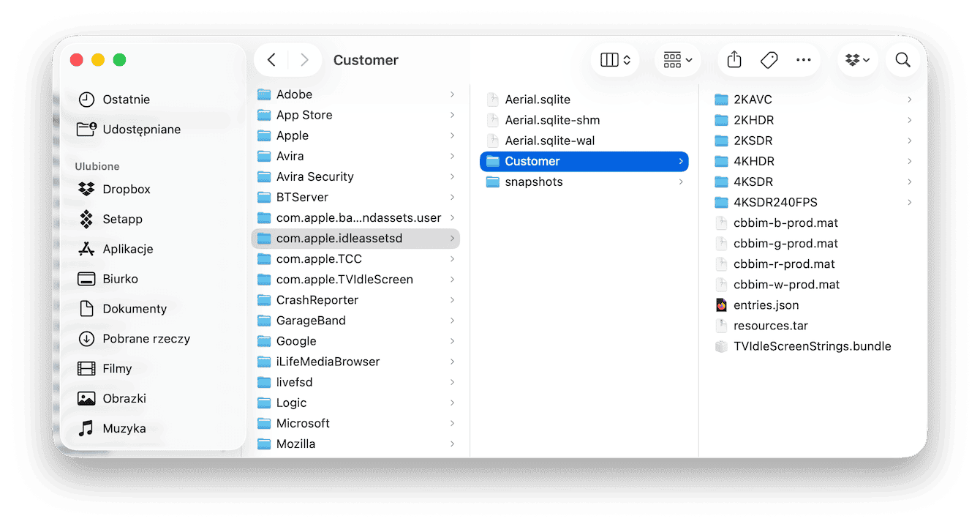Select the Adobe folder
Image resolution: width=980 pixels, height=527 pixels.
[x=355, y=94]
